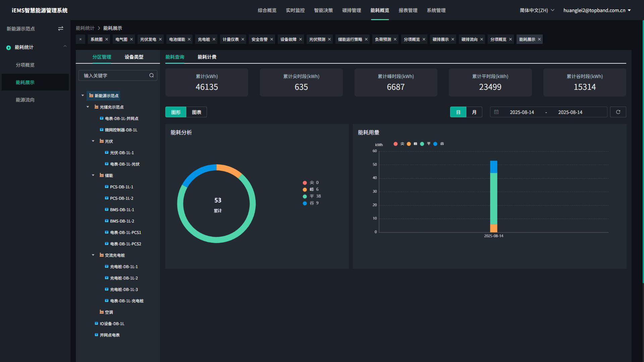The height and width of the screenshot is (362, 644).
Task: Open the 实时监控 top menu
Action: 295,10
